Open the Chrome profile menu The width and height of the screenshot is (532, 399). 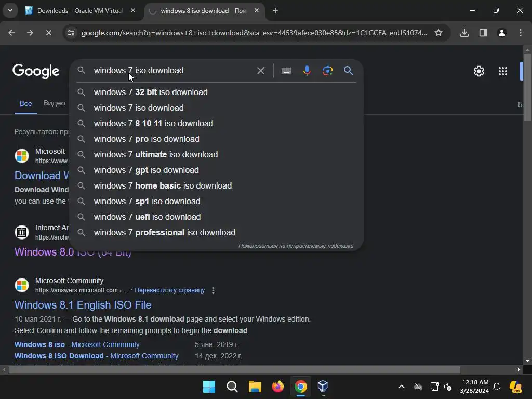coord(501,33)
